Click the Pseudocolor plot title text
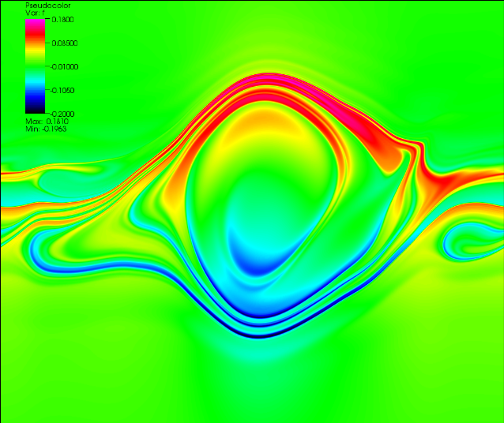 tap(48, 6)
